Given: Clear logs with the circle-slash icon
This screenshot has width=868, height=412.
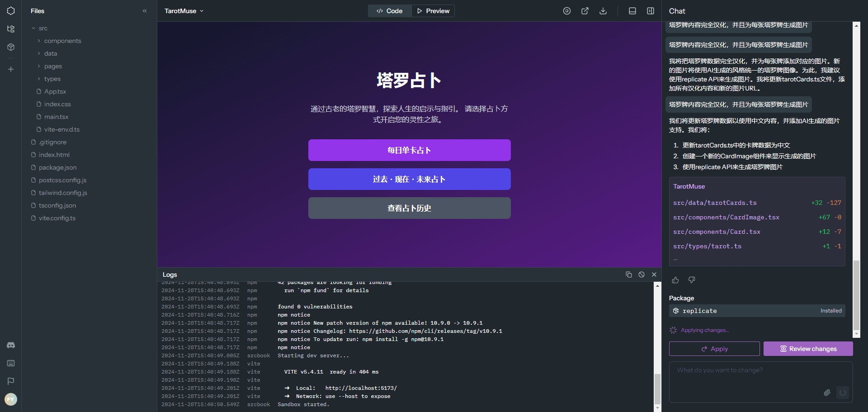Looking at the screenshot, I should pyautogui.click(x=642, y=275).
